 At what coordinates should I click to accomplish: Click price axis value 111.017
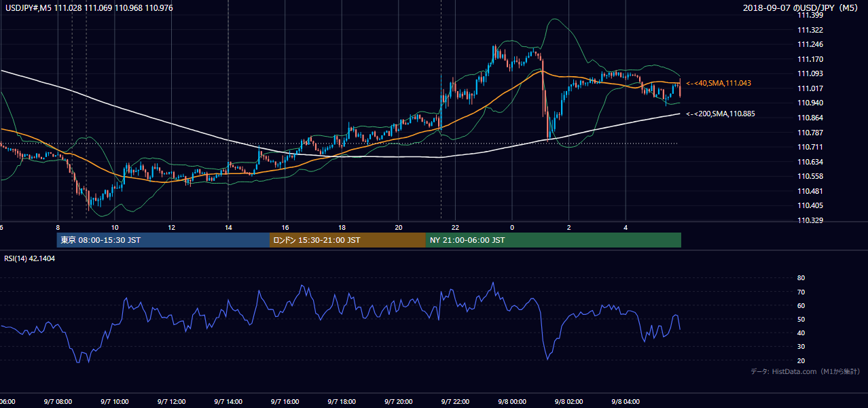tap(810, 88)
